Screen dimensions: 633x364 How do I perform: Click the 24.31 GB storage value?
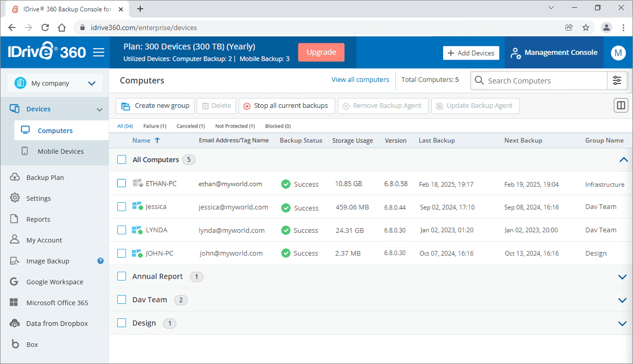tap(350, 230)
